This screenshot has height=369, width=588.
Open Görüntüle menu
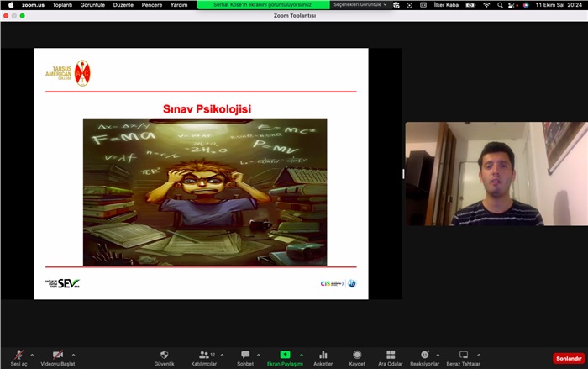(x=92, y=5)
